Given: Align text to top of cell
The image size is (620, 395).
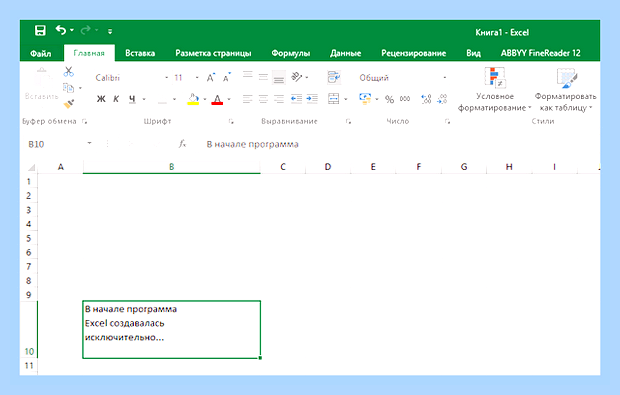Looking at the screenshot, I should (x=248, y=76).
